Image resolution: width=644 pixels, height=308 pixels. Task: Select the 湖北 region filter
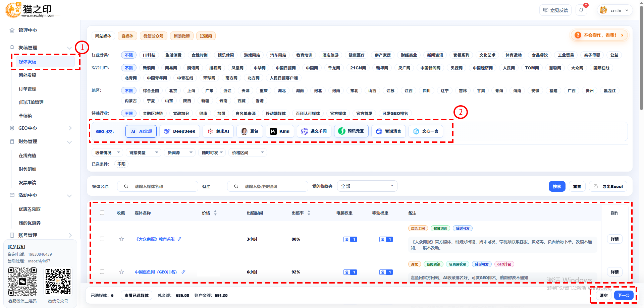[x=282, y=91]
